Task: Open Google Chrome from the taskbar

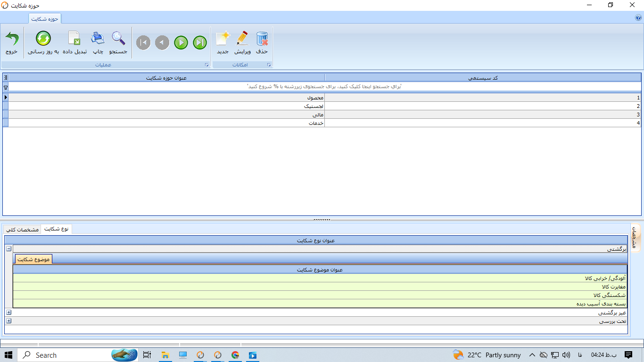Action: coord(235,355)
